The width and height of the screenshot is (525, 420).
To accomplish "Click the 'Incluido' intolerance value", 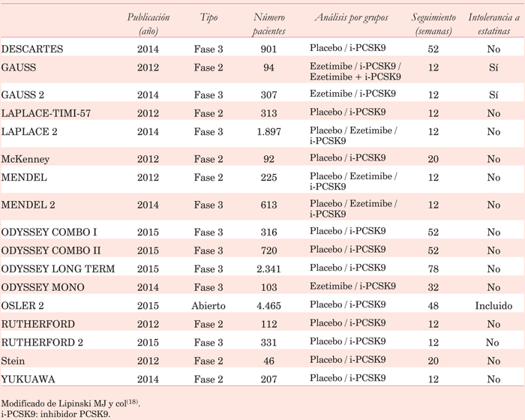I will [493, 306].
